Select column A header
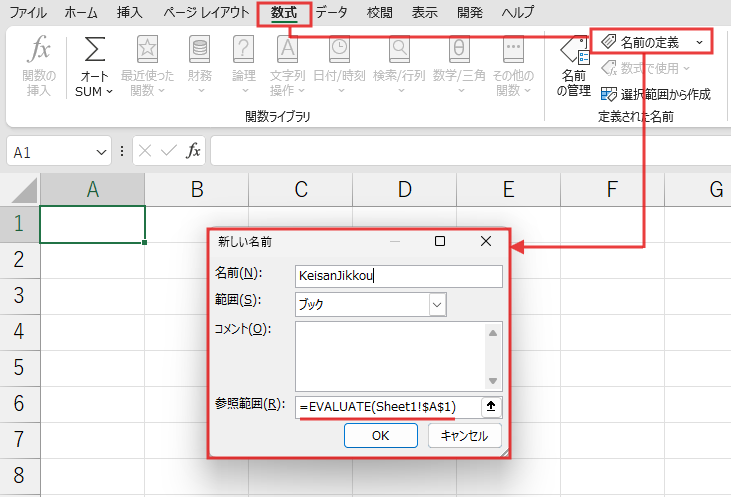 click(x=93, y=190)
